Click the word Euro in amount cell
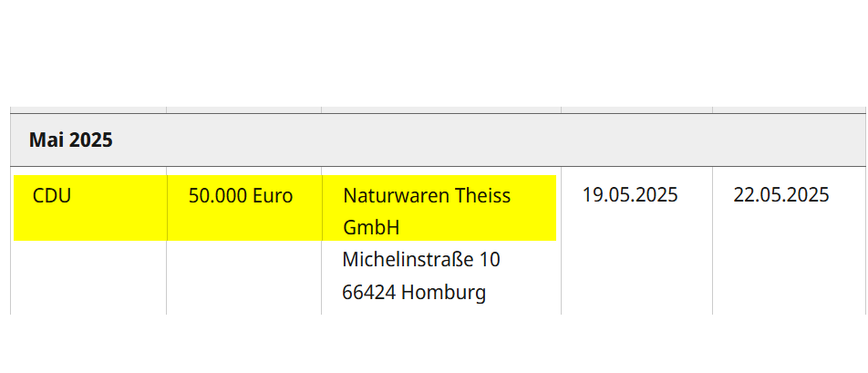Viewport: 868px width, 373px height. tap(273, 196)
